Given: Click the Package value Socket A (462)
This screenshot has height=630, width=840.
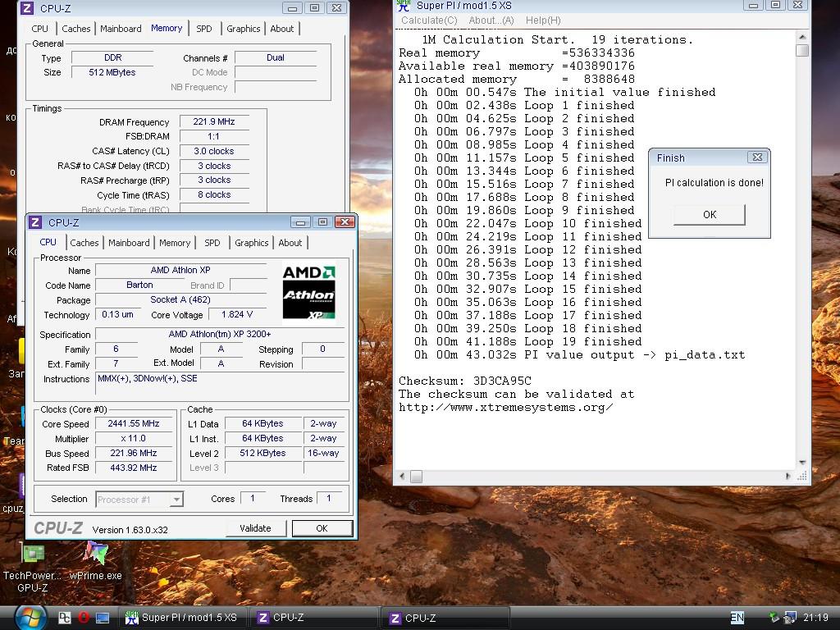Looking at the screenshot, I should (x=180, y=299).
